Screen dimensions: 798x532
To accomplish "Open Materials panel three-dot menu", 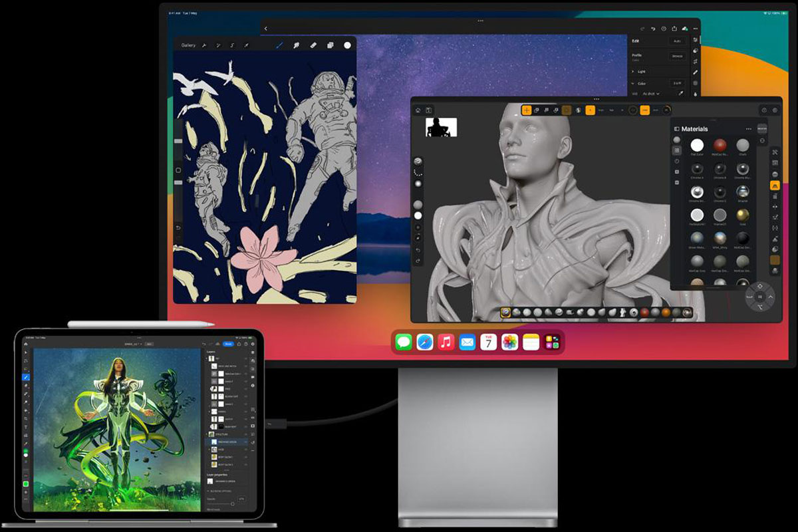I will [749, 129].
